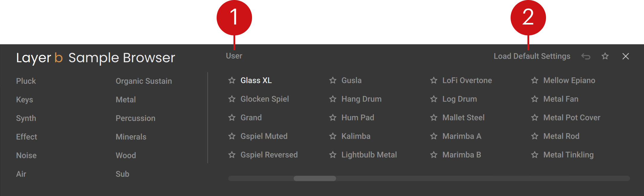Click the horizontal scrollbar below the samples
Image resolution: width=644 pixels, height=196 pixels.
pos(315,178)
